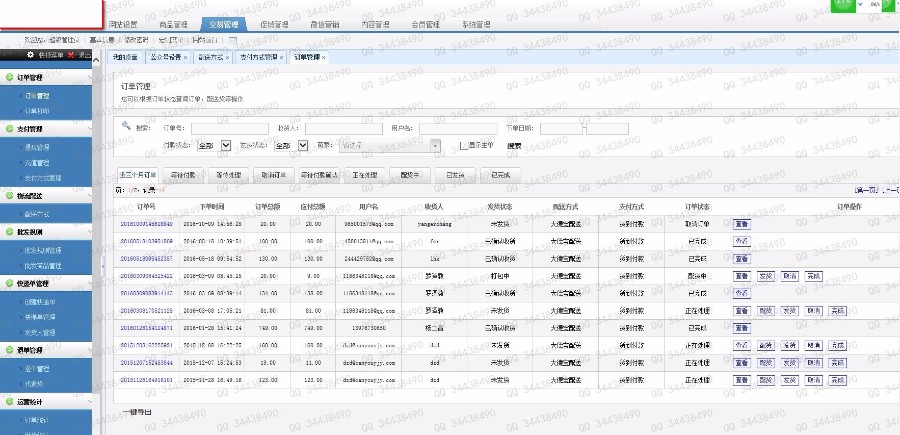Open the 修改密码 link in the sub-header
The height and width of the screenshot is (435, 900).
tap(137, 40)
